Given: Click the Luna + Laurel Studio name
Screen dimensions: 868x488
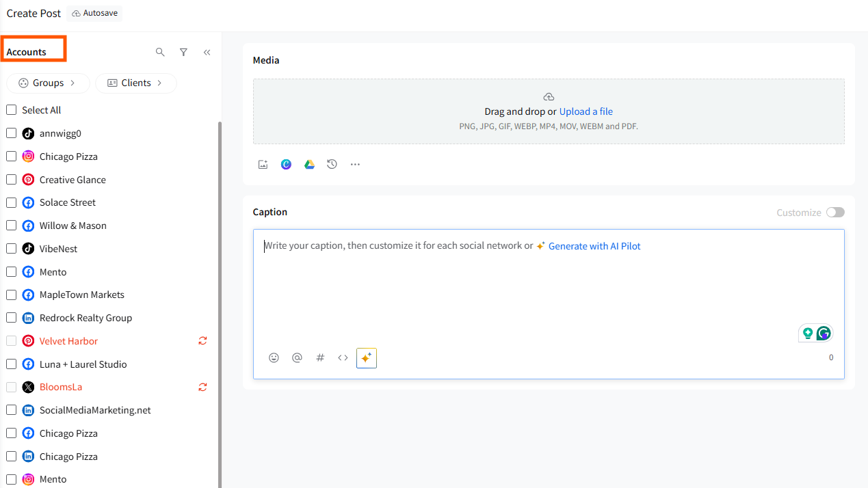Looking at the screenshot, I should 83,364.
